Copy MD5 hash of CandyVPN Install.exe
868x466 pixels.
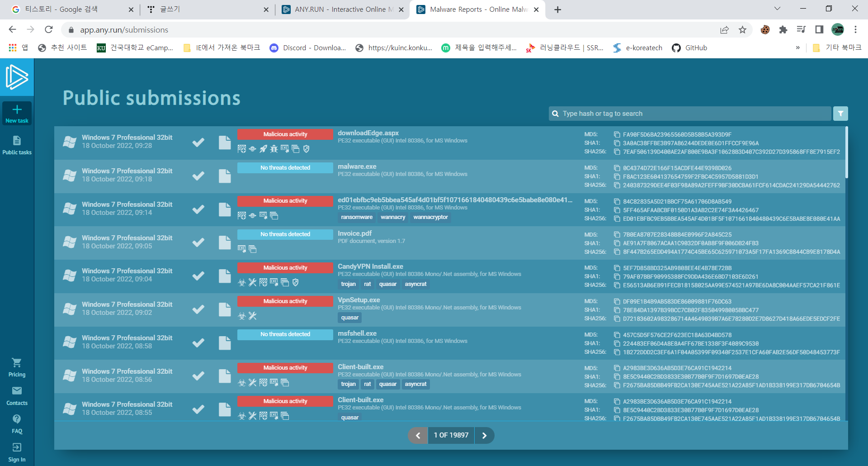[x=617, y=268]
